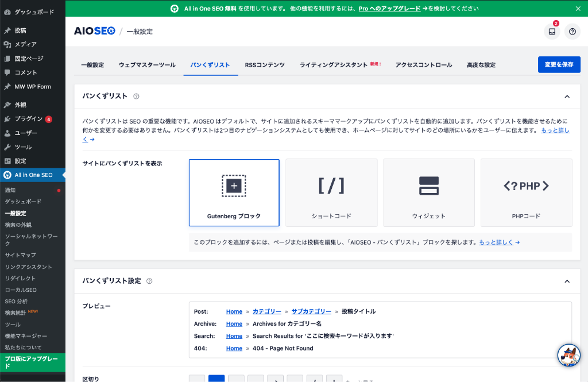Switch to the 一般設定 tab
The image size is (588, 382).
pos(92,65)
